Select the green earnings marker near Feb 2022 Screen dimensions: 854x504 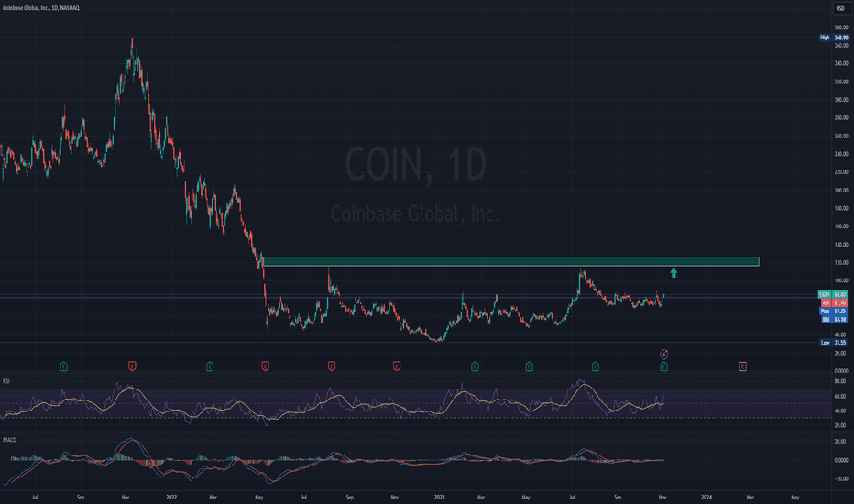point(210,367)
